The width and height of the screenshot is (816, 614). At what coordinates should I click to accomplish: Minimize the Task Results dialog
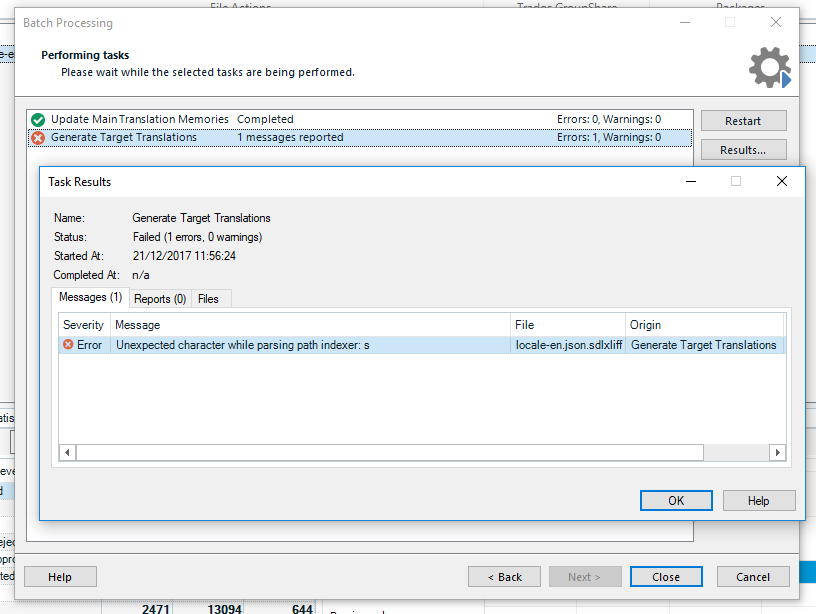pyautogui.click(x=690, y=181)
